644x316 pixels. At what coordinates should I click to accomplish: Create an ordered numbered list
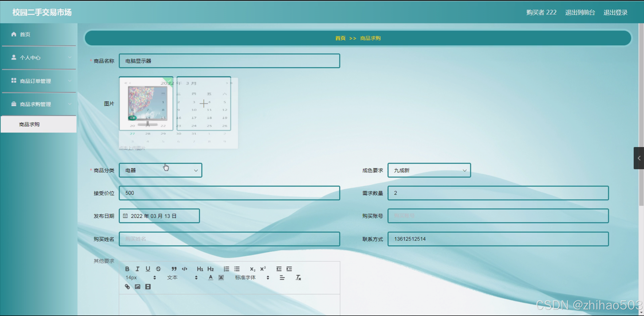tap(226, 269)
